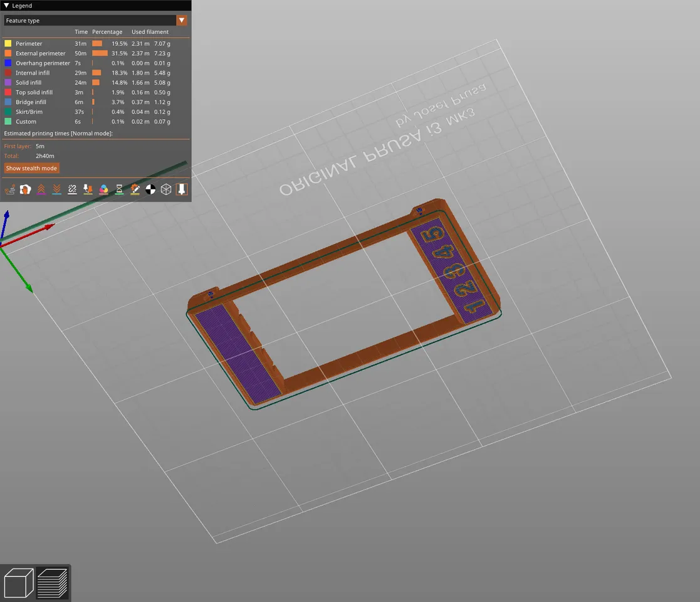Show wipe moves in the preview
The height and width of the screenshot is (602, 700).
pyautogui.click(x=25, y=189)
